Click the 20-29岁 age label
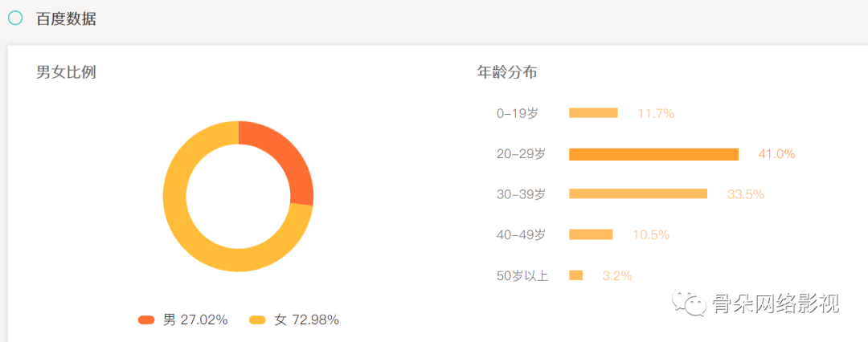The image size is (868, 342). pyautogui.click(x=521, y=154)
